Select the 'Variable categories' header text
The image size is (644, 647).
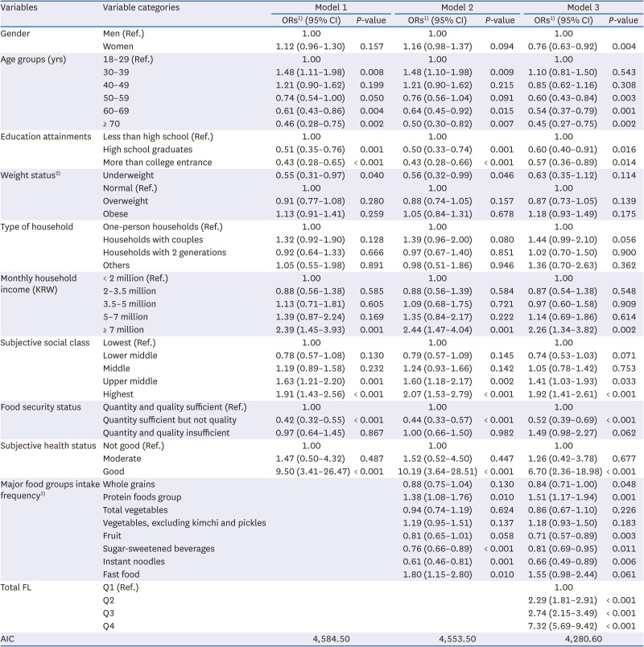[x=141, y=7]
